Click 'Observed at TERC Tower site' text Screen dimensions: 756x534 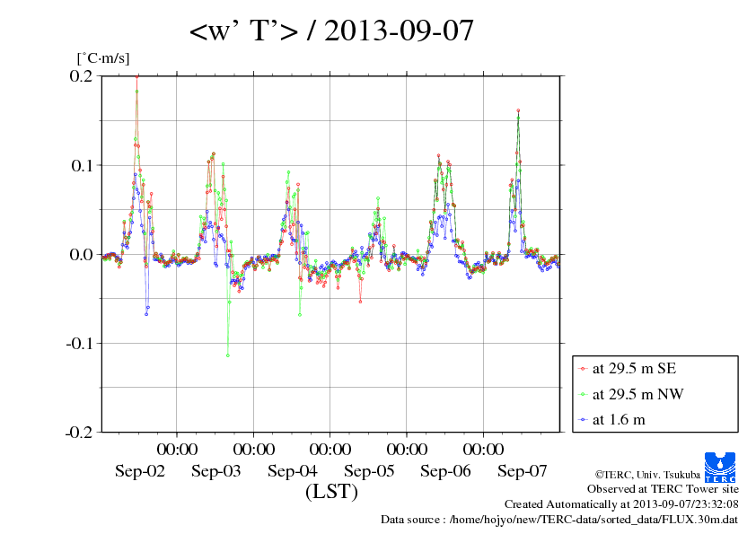tap(663, 489)
